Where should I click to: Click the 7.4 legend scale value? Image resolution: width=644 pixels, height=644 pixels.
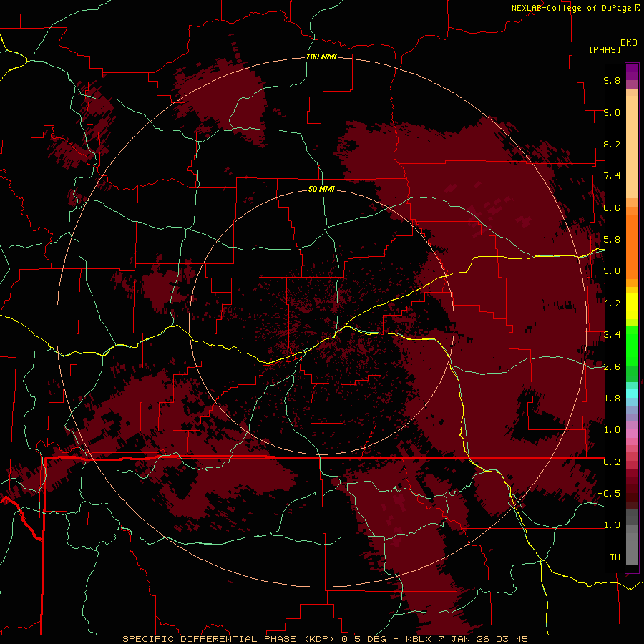pos(612,176)
